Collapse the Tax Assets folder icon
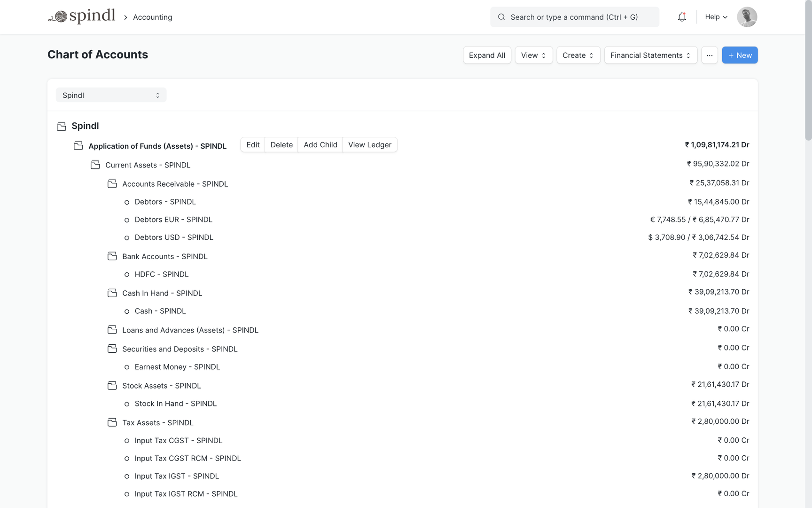Screen dimensions: 812x508 [112, 422]
